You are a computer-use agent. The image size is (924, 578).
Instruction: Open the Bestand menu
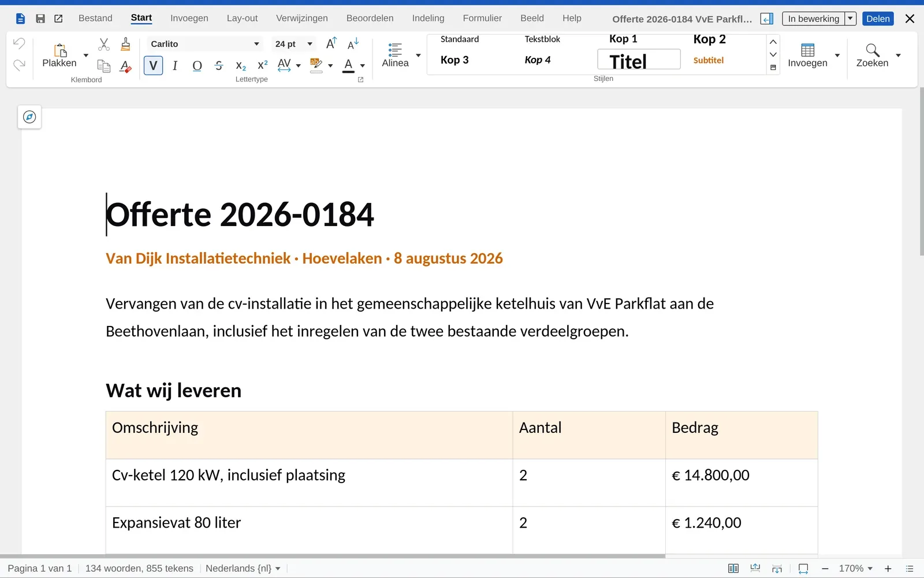tap(95, 18)
